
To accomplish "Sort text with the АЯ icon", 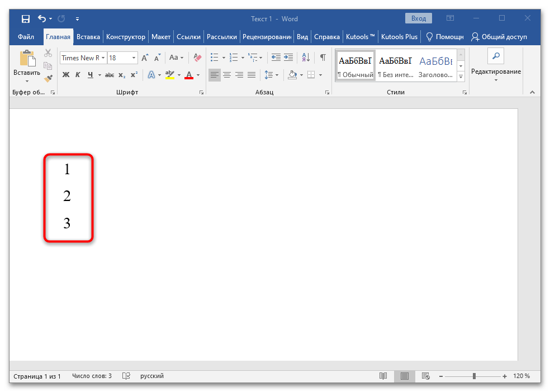I will tap(306, 58).
